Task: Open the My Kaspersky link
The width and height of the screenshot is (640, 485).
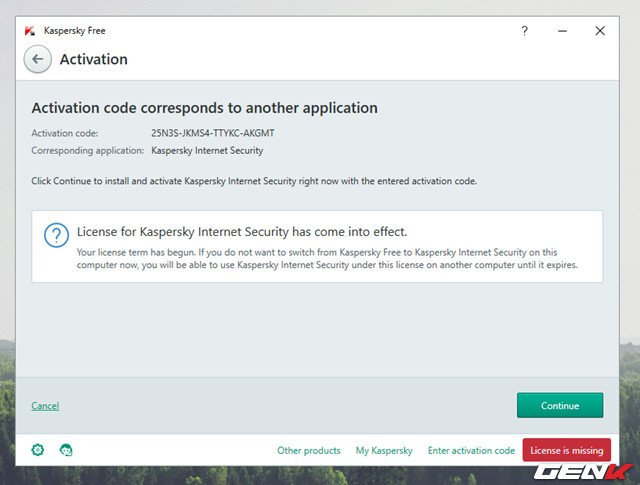Action: (x=384, y=450)
